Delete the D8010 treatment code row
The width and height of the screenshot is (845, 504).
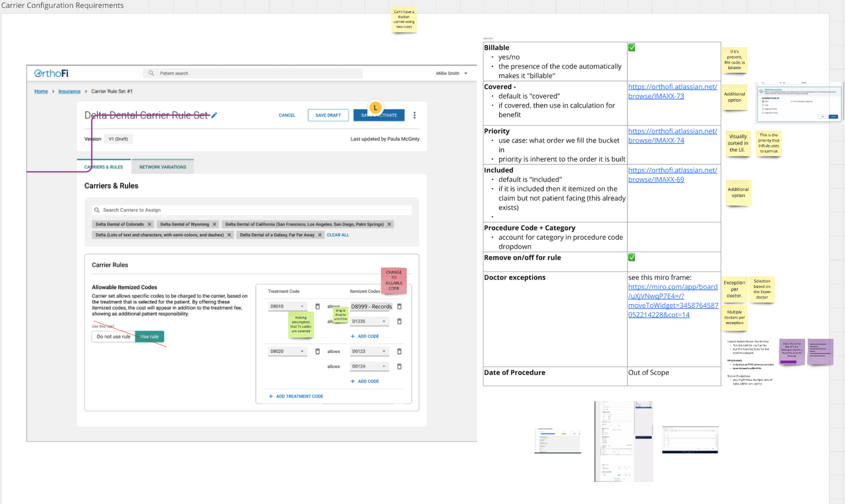[317, 306]
